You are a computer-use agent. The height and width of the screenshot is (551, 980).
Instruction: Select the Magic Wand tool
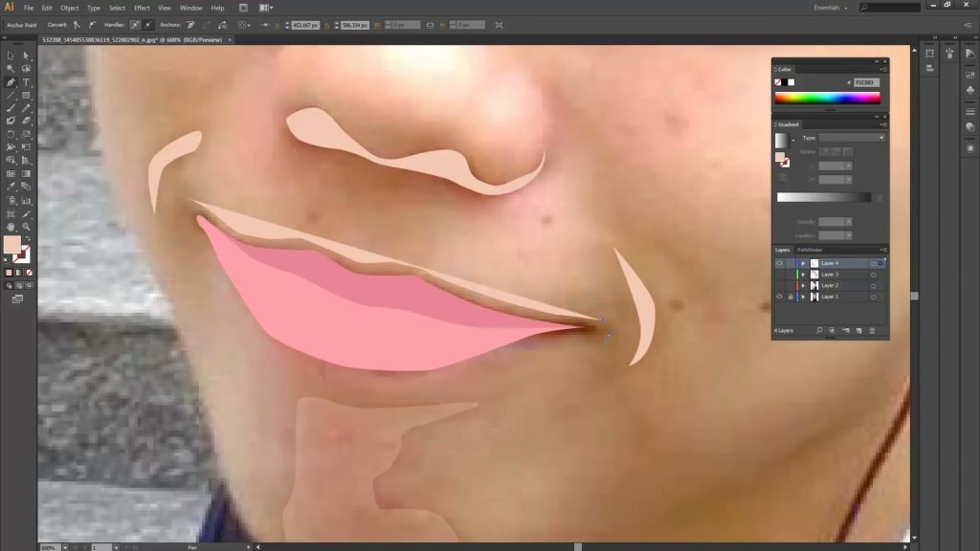(11, 69)
